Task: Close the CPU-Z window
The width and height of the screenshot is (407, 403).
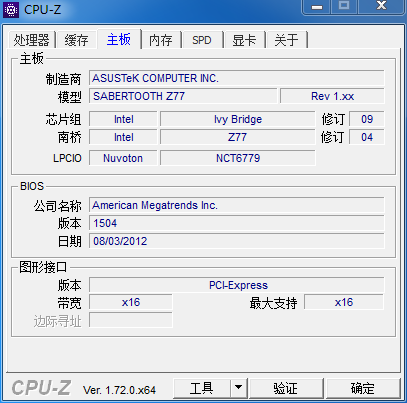Action: point(381,6)
